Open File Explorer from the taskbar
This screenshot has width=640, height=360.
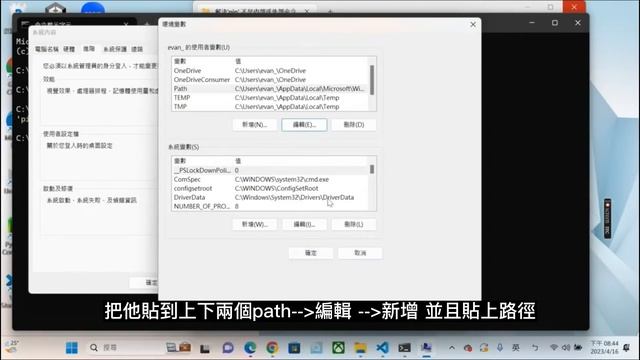click(360, 348)
